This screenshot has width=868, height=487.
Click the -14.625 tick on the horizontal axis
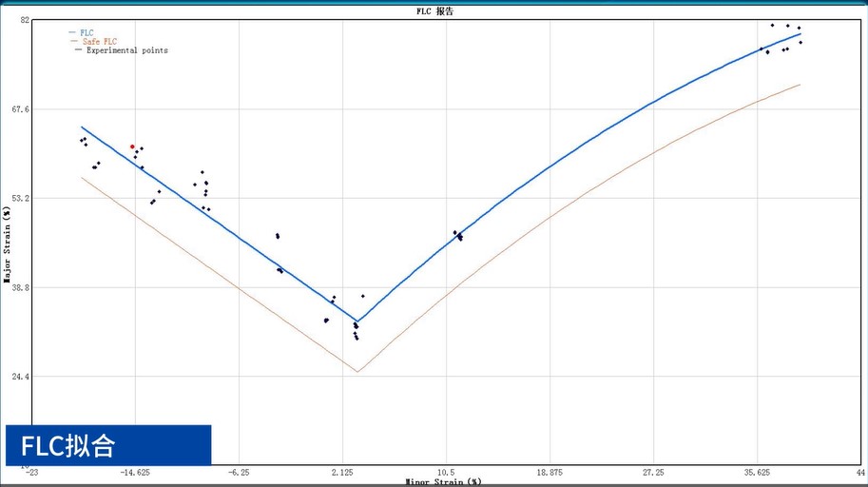click(134, 472)
